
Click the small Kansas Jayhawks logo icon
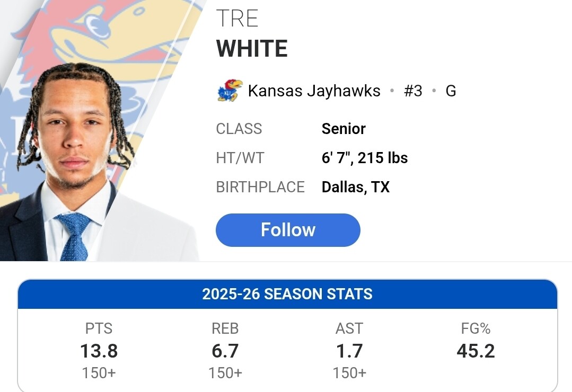(x=230, y=91)
